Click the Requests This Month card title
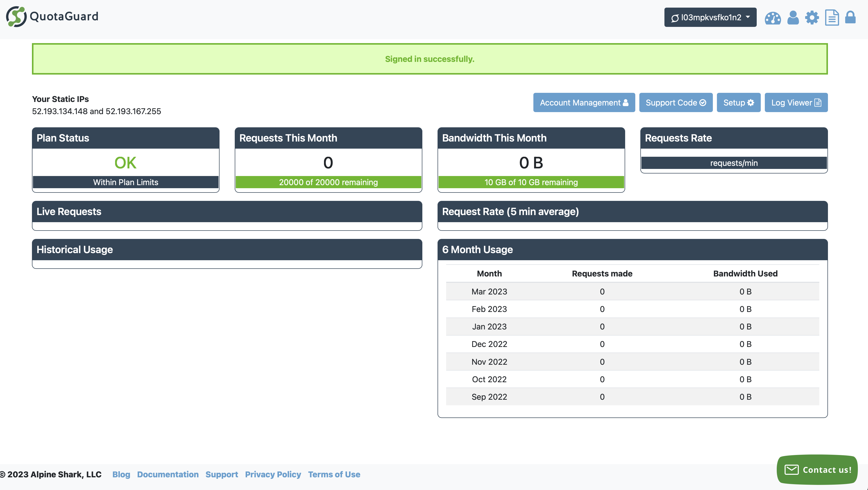 click(288, 138)
